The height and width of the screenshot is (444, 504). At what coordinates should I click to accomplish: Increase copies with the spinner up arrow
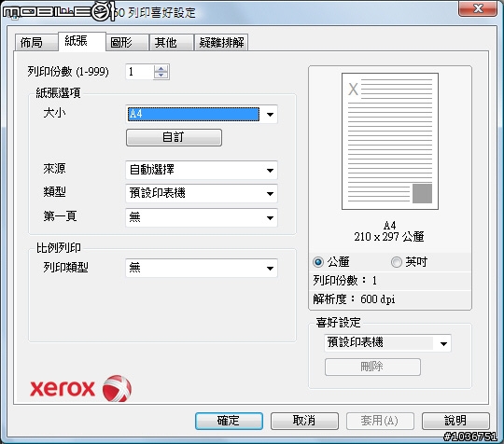click(161, 68)
